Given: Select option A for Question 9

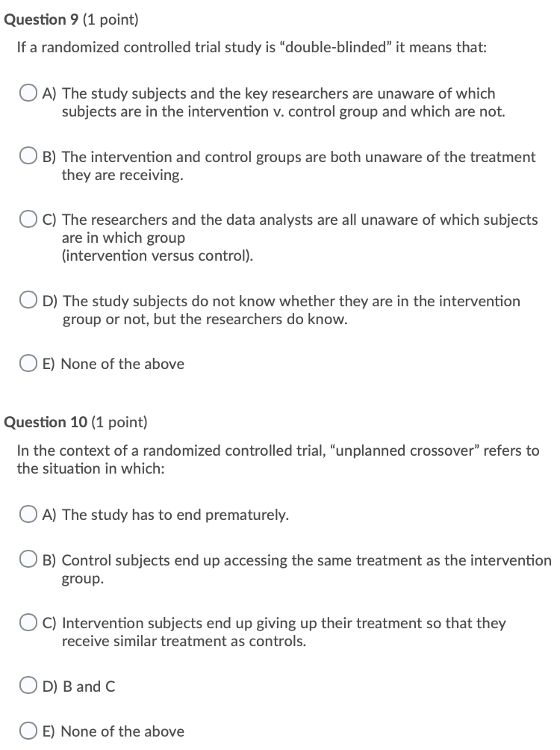Looking at the screenshot, I should tap(30, 93).
